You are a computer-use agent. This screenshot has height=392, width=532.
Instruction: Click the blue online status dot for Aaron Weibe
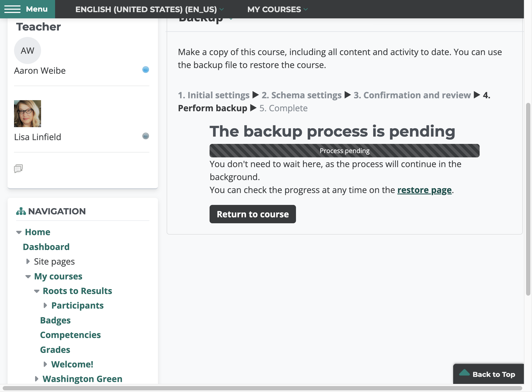(x=146, y=70)
